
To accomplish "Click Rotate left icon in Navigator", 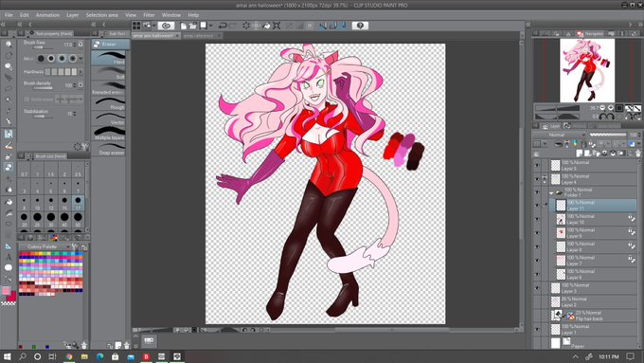I will coord(601,117).
